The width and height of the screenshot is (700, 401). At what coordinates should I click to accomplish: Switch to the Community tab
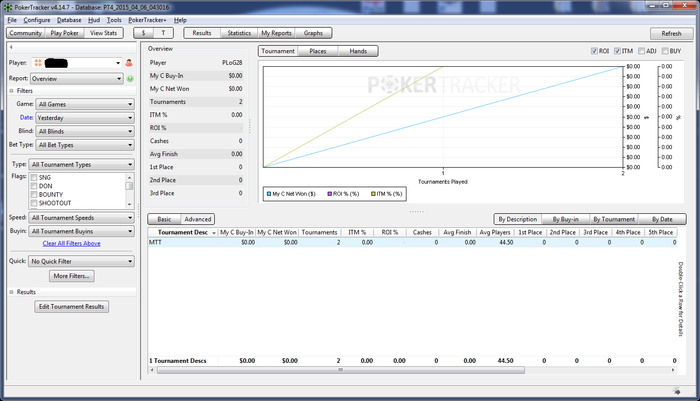pyautogui.click(x=25, y=33)
